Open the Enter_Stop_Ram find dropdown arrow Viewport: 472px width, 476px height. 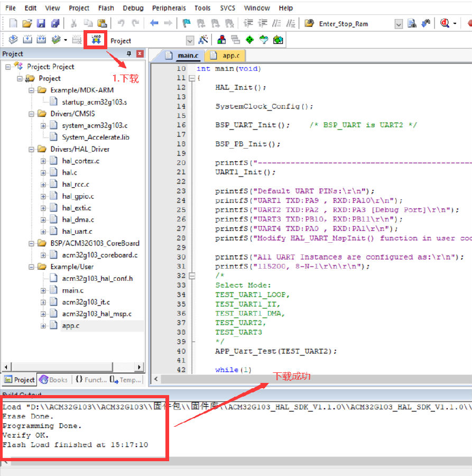point(399,24)
